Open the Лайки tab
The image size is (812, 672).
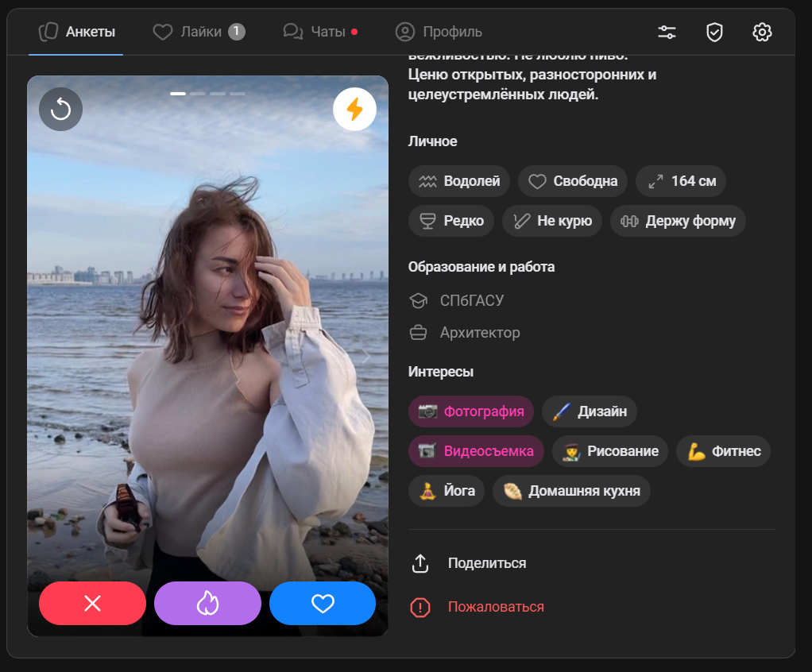(199, 32)
